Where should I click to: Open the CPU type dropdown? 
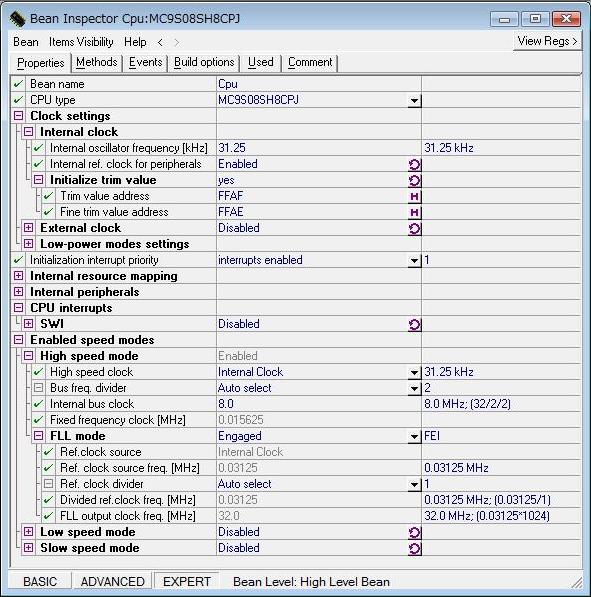(414, 101)
